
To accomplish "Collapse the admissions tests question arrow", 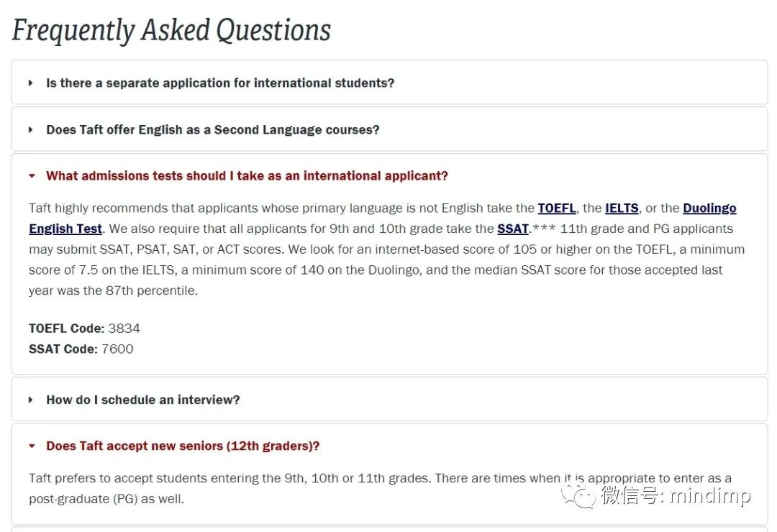I will [x=32, y=176].
